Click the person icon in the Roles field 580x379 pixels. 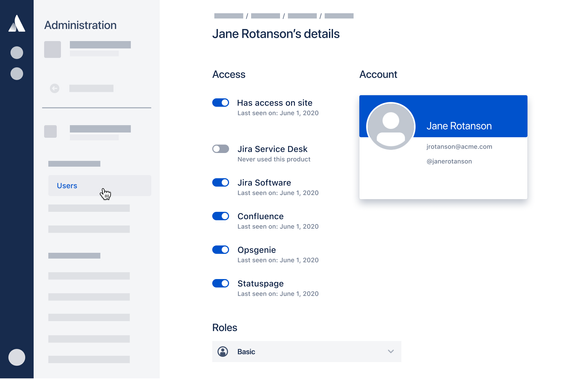223,351
